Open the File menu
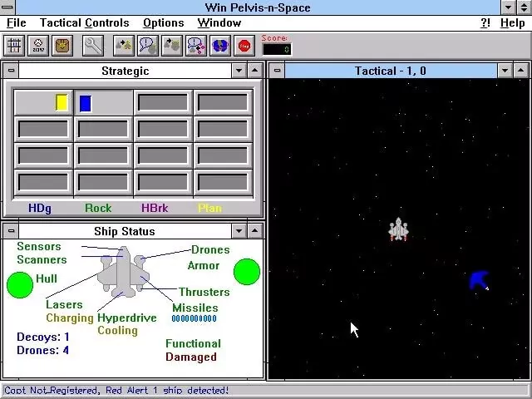The image size is (532, 399). (17, 23)
